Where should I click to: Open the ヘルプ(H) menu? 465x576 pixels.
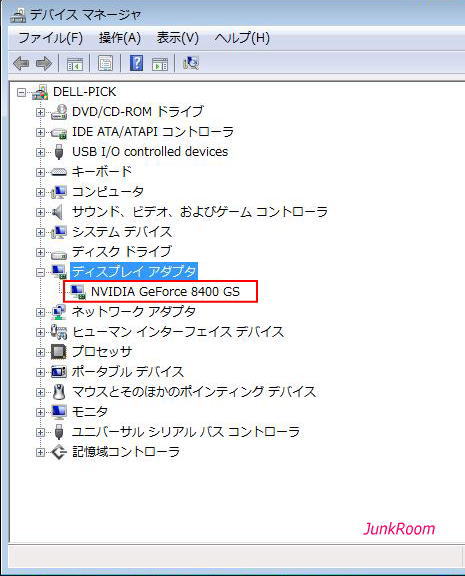click(242, 38)
